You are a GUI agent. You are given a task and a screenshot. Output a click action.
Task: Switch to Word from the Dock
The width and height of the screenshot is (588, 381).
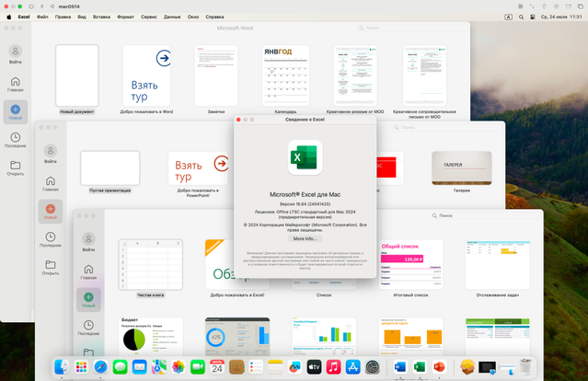pyautogui.click(x=399, y=367)
